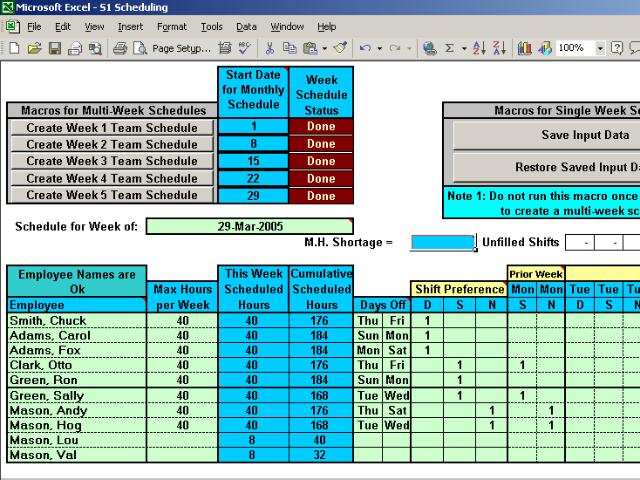This screenshot has width=640, height=480.
Task: Click Create Week 2 Team Schedule button
Action: (x=111, y=144)
